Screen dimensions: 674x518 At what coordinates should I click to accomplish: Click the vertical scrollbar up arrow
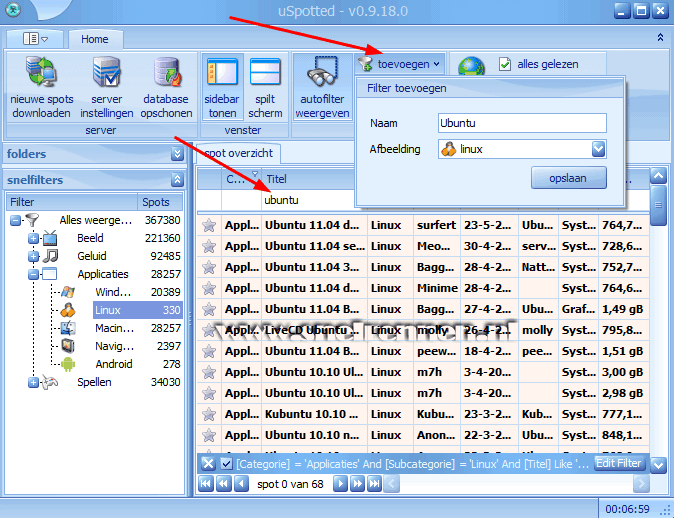tap(658, 176)
